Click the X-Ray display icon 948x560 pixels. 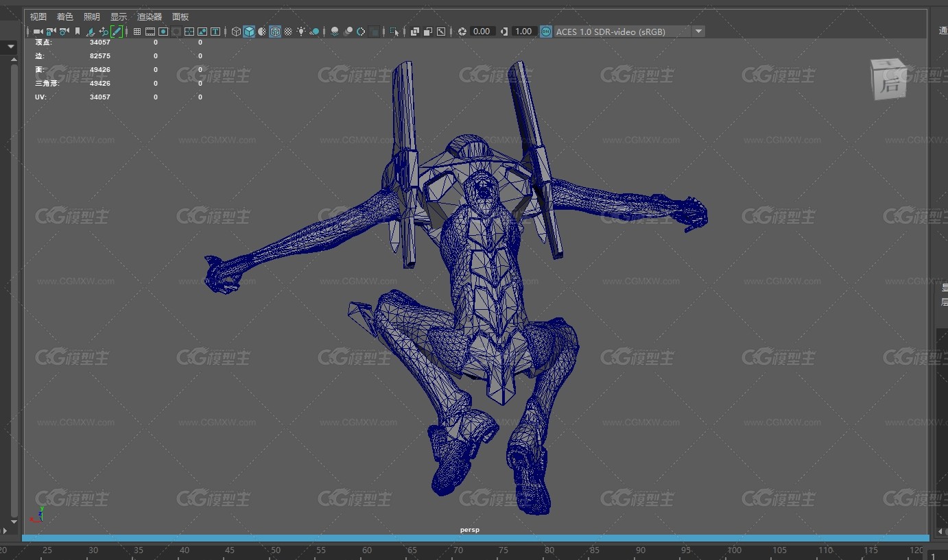tap(414, 32)
